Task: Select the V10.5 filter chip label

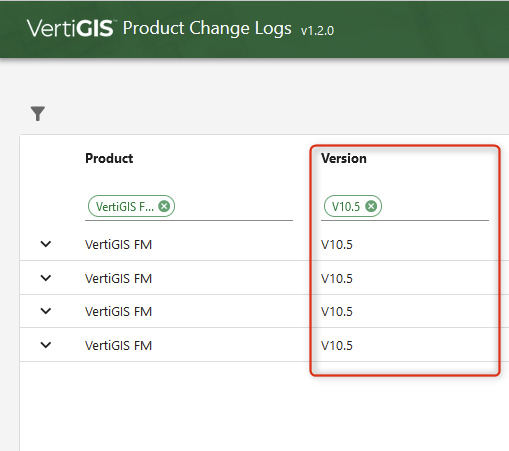Action: coord(346,207)
